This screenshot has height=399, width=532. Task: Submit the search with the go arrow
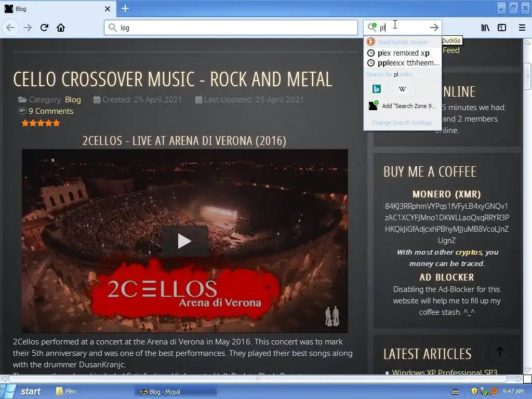tap(434, 28)
